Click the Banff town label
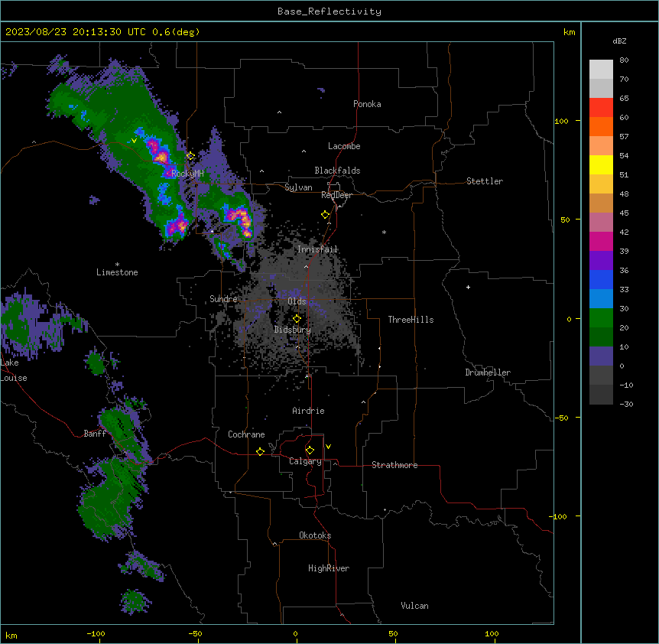 pos(95,434)
